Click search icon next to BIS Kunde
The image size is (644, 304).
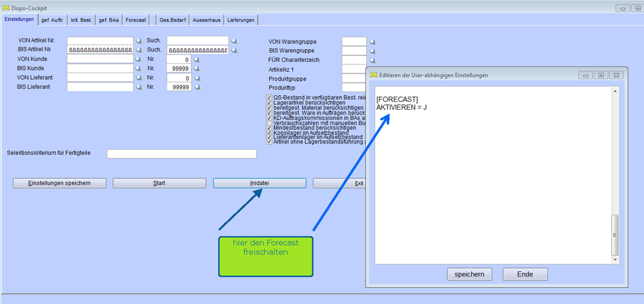(138, 69)
